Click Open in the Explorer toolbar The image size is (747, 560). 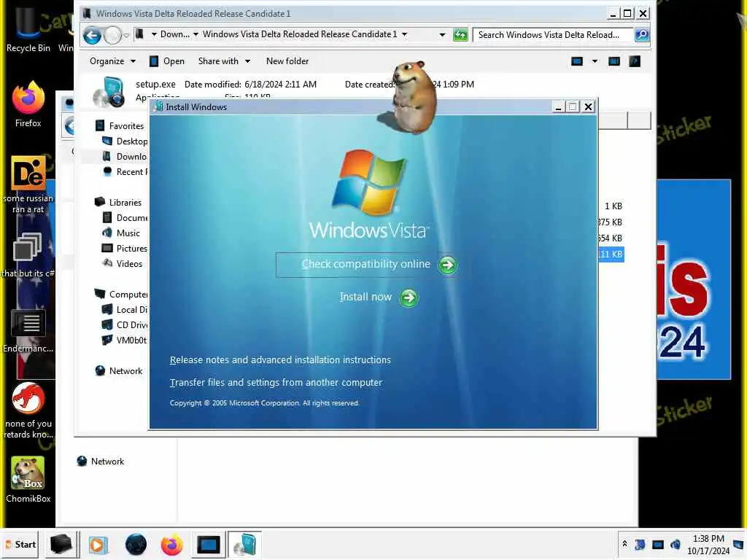167,61
